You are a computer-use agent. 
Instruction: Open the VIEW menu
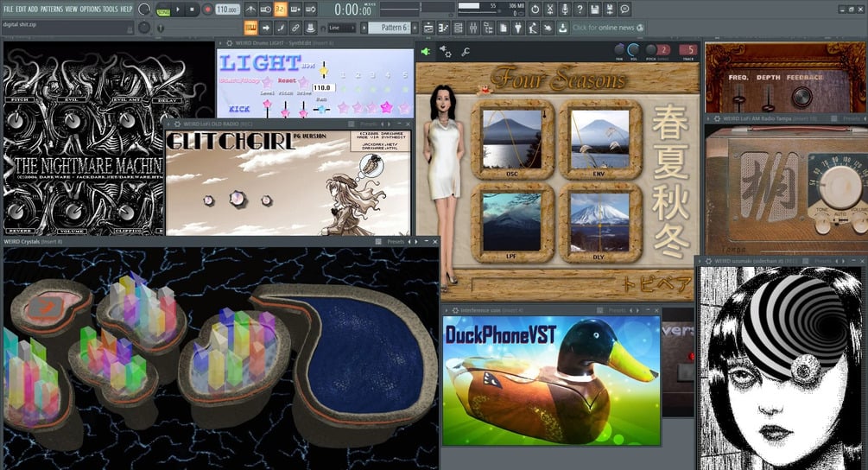[72, 10]
